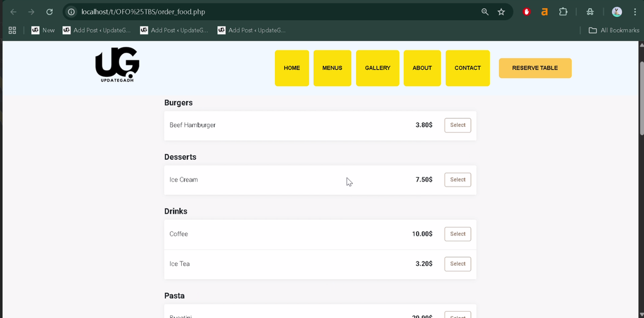This screenshot has height=318, width=644.
Task: Click the 'Beef Hamburger' item name
Action: (192, 125)
